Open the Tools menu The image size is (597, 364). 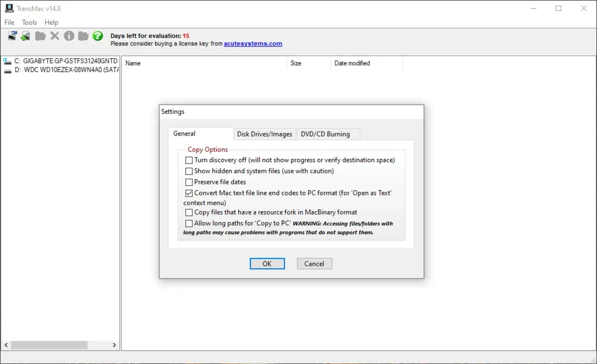29,22
